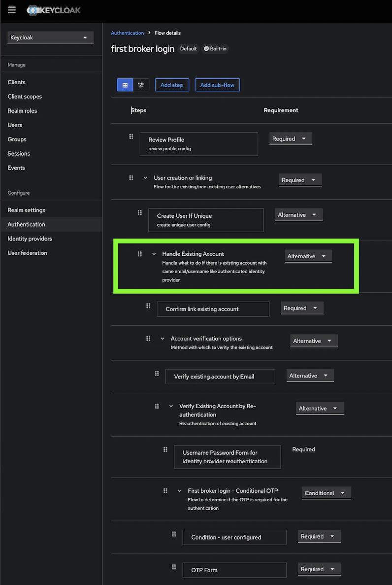Grab drag handle for Handle Existing Account
The height and width of the screenshot is (585, 392).
pyautogui.click(x=139, y=254)
